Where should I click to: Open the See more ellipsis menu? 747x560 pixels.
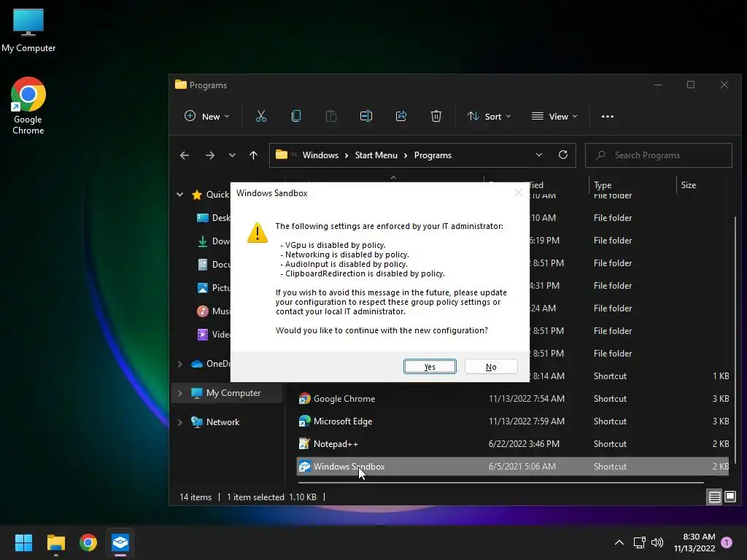coord(608,116)
